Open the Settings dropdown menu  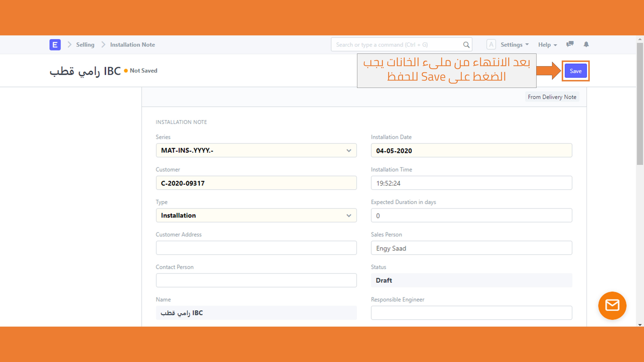(515, 45)
